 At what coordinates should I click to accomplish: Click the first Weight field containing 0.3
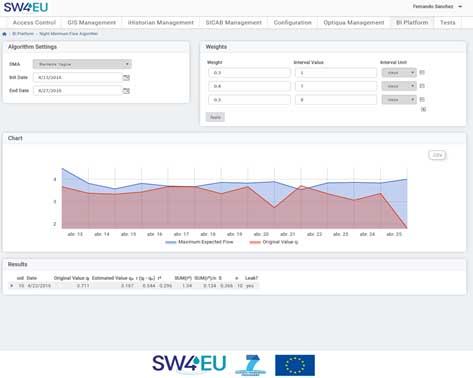249,73
